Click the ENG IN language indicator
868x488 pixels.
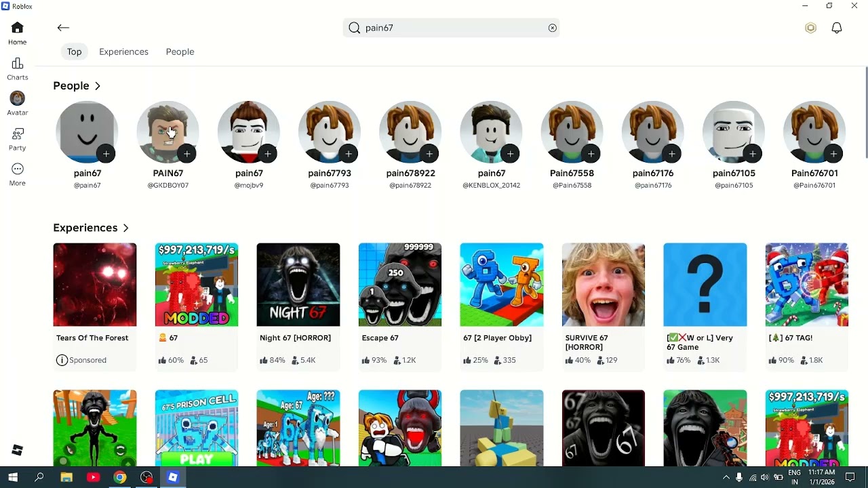[x=794, y=477]
